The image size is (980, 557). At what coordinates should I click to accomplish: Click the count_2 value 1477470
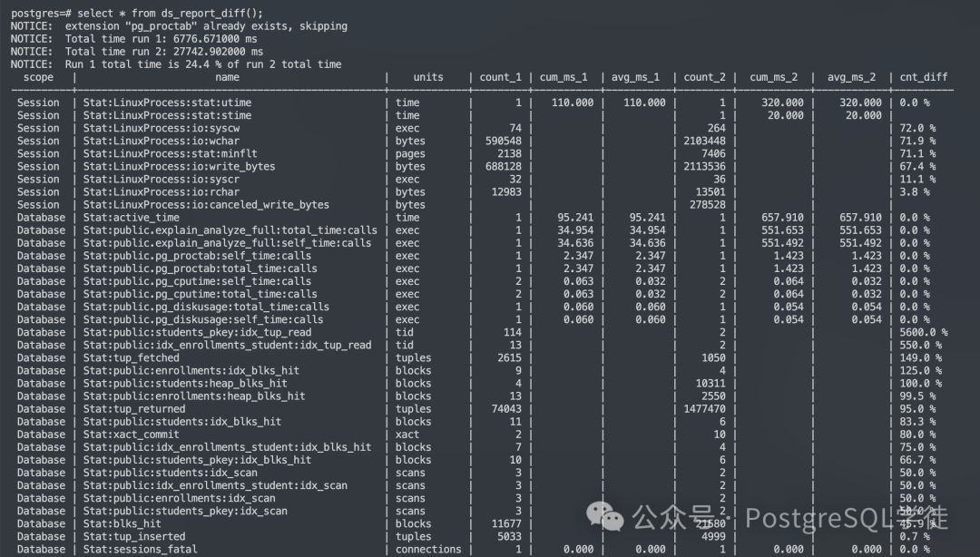click(x=704, y=409)
